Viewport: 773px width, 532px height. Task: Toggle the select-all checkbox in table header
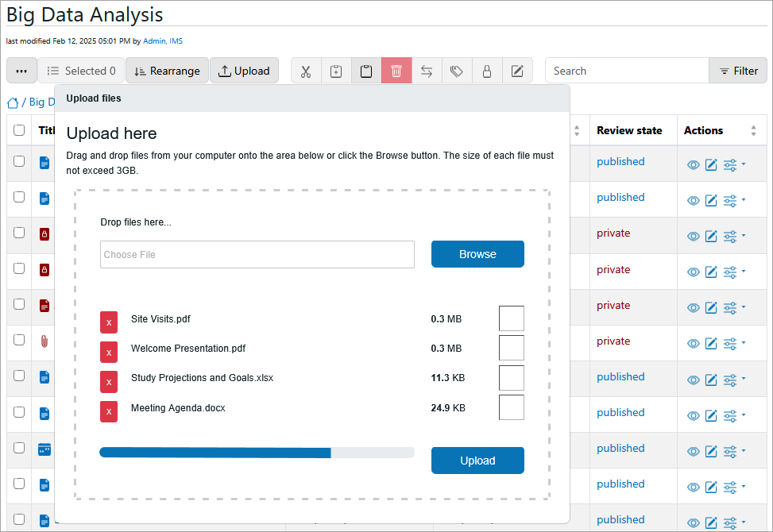[19, 130]
